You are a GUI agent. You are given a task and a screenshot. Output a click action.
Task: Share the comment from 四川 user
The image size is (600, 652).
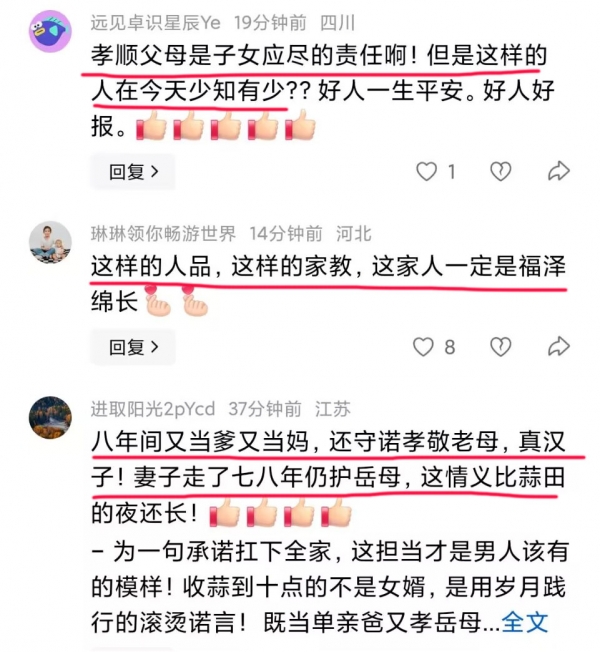pyautogui.click(x=558, y=171)
